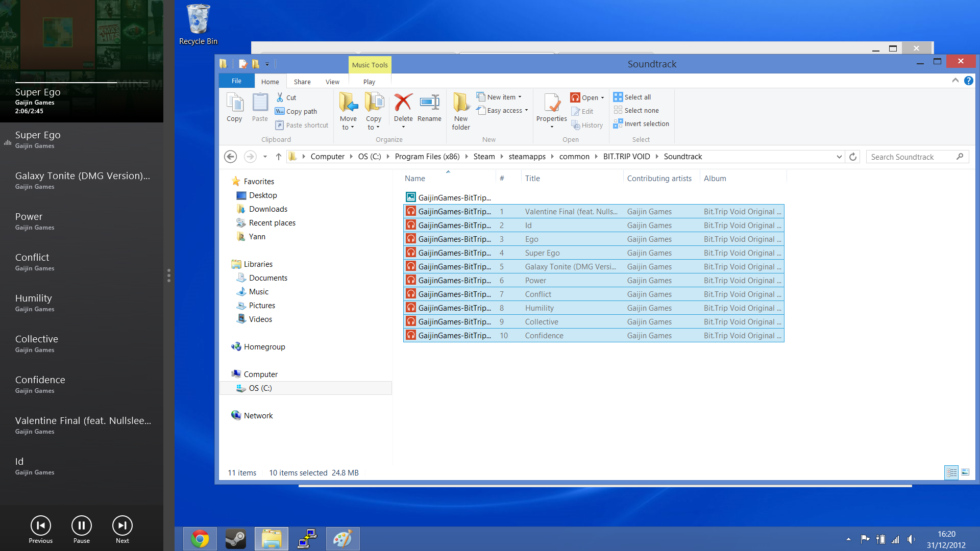Open Explorer help question mark icon
Screen dimensions: 980x551
968,81
